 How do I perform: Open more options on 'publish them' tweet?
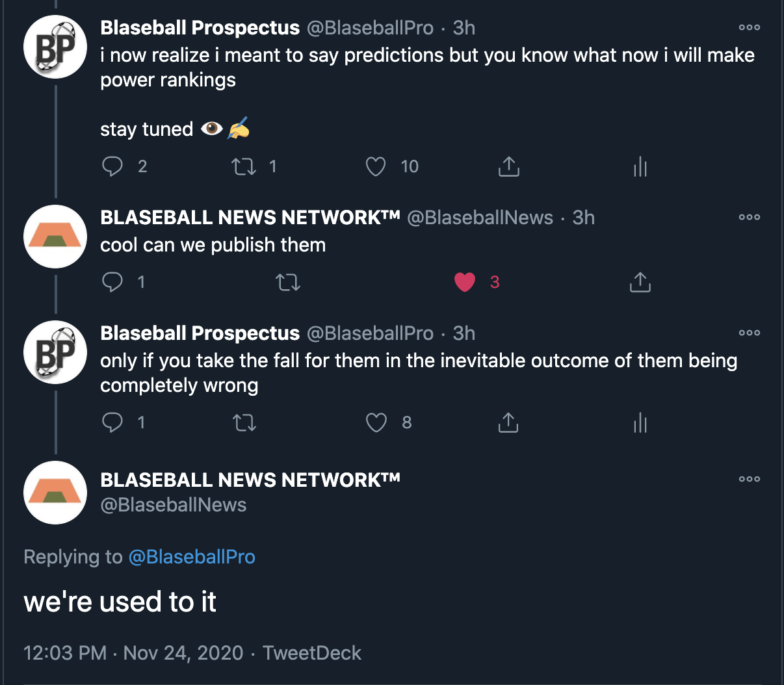click(x=749, y=218)
